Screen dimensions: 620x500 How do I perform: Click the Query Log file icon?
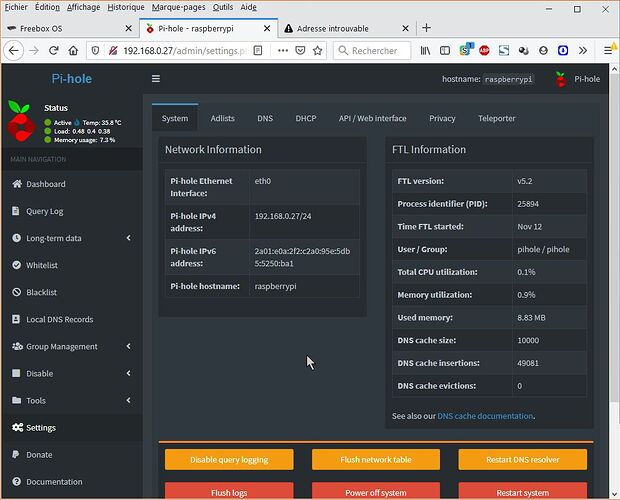click(x=16, y=211)
